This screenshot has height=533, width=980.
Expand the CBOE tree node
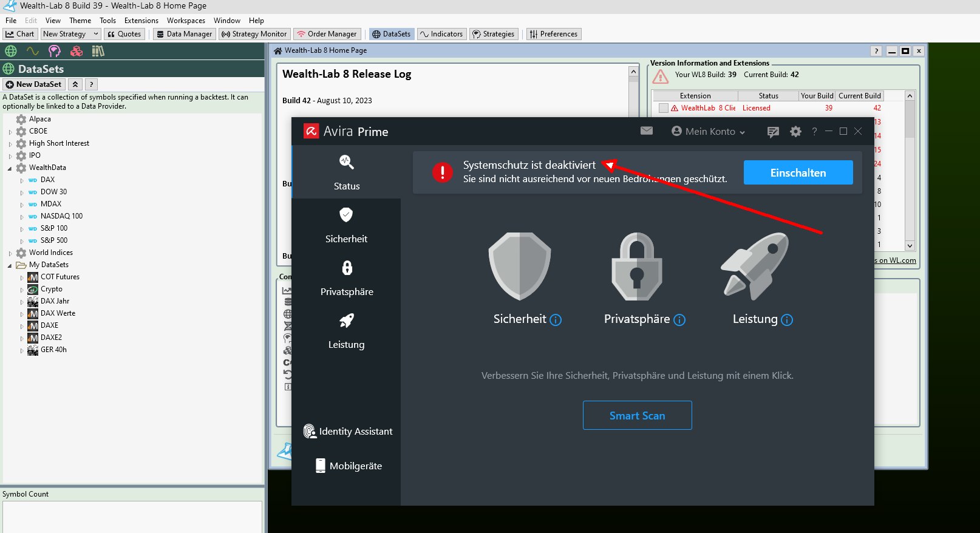(x=10, y=132)
